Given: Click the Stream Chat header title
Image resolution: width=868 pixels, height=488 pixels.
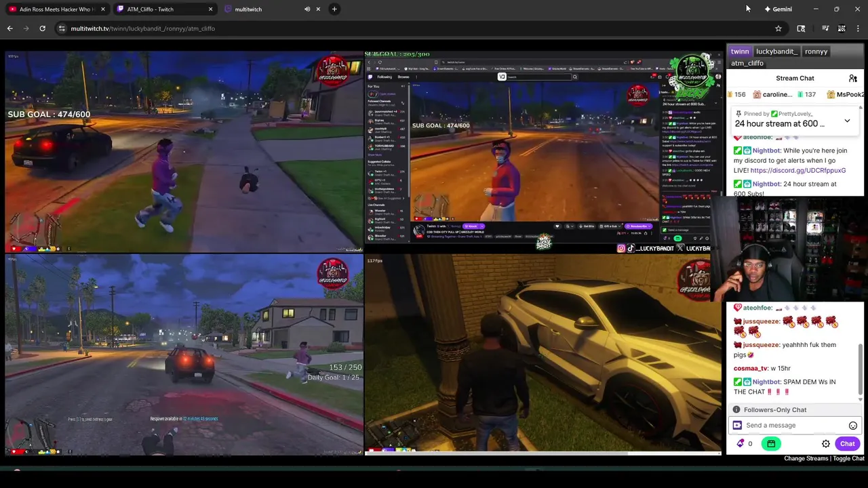Looking at the screenshot, I should [x=795, y=79].
